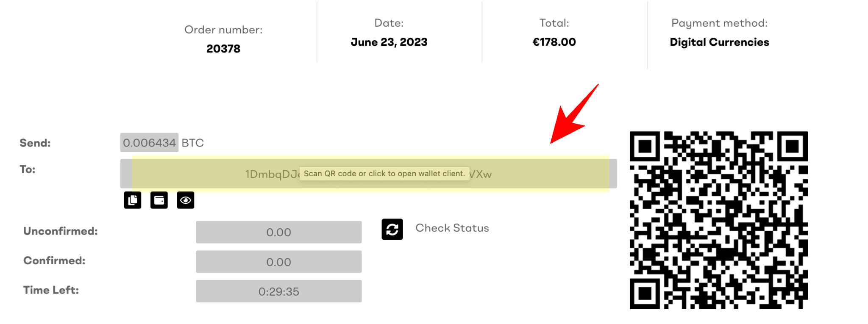Click the total €178.00
The image size is (868, 324).
[x=554, y=42]
